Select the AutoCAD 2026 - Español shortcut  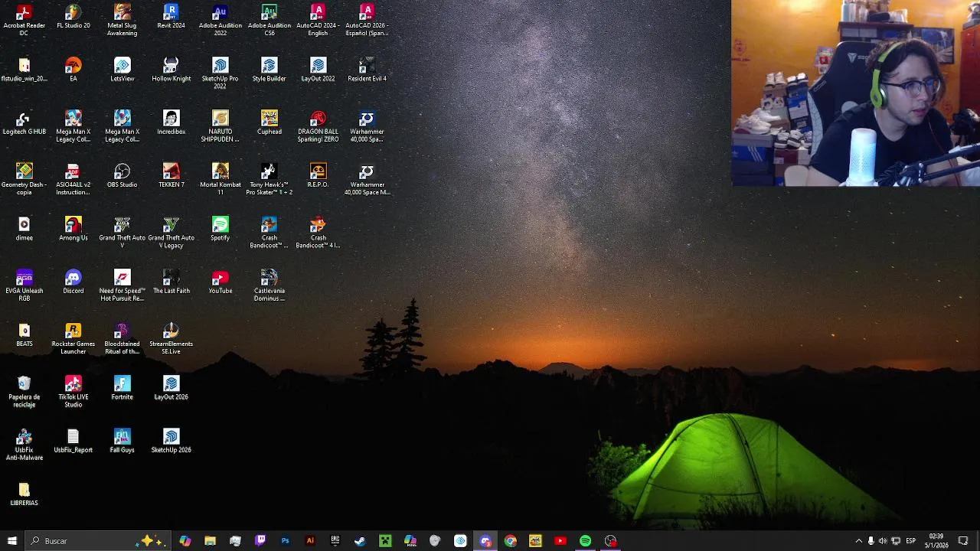coord(367,21)
